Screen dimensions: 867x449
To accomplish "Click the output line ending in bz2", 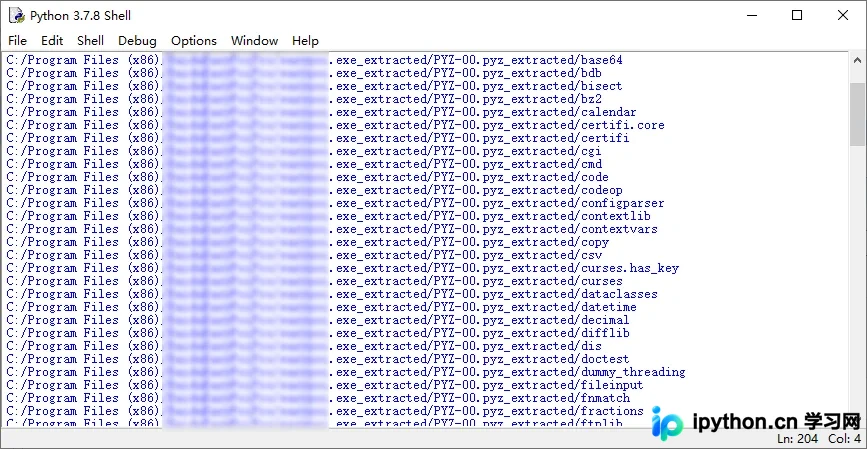I will [x=304, y=99].
